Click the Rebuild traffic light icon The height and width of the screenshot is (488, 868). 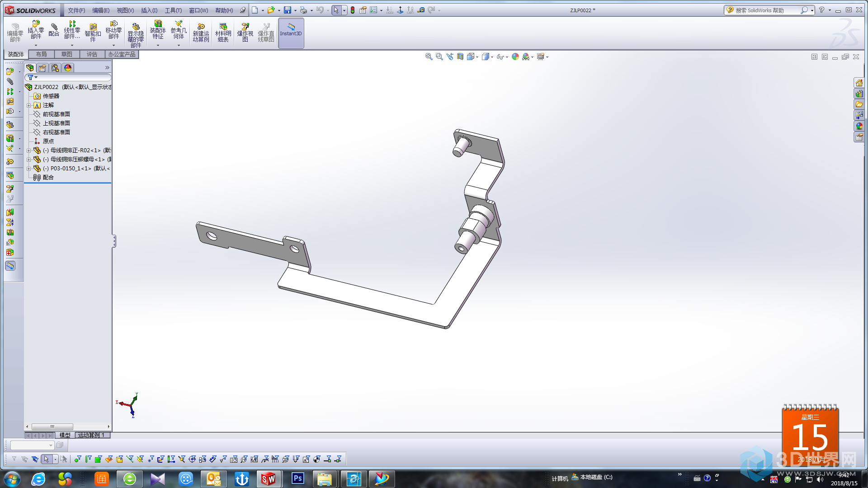(x=353, y=10)
